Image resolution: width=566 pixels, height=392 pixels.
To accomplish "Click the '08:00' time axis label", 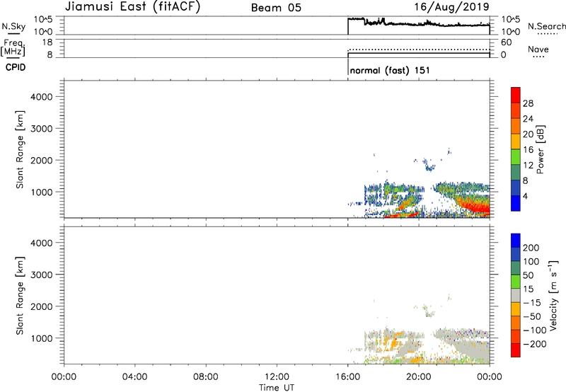I will pos(205,377).
